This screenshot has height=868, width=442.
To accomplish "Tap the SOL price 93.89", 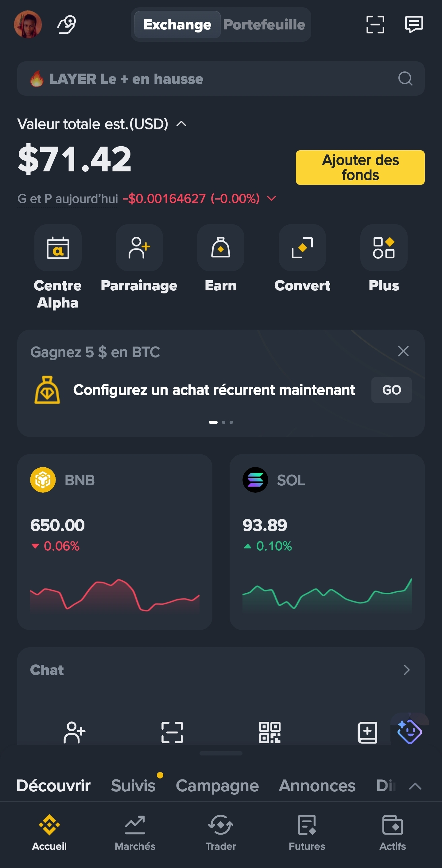I will (265, 525).
